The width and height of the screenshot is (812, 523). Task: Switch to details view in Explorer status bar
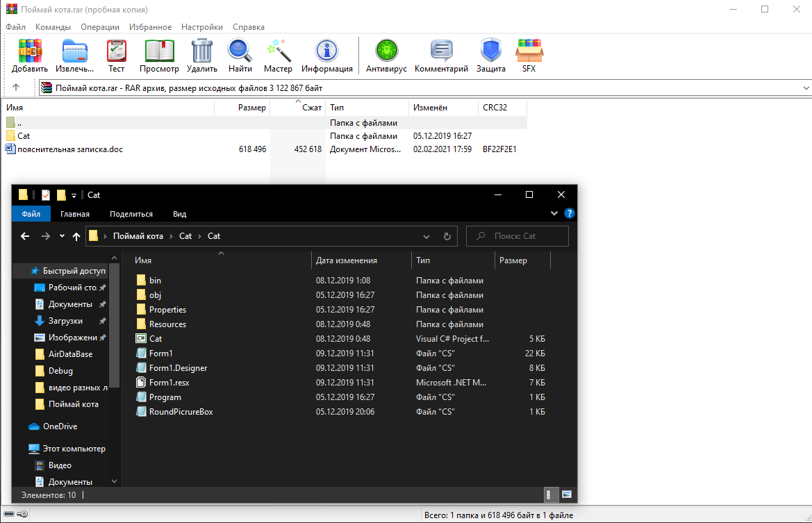[x=549, y=495]
